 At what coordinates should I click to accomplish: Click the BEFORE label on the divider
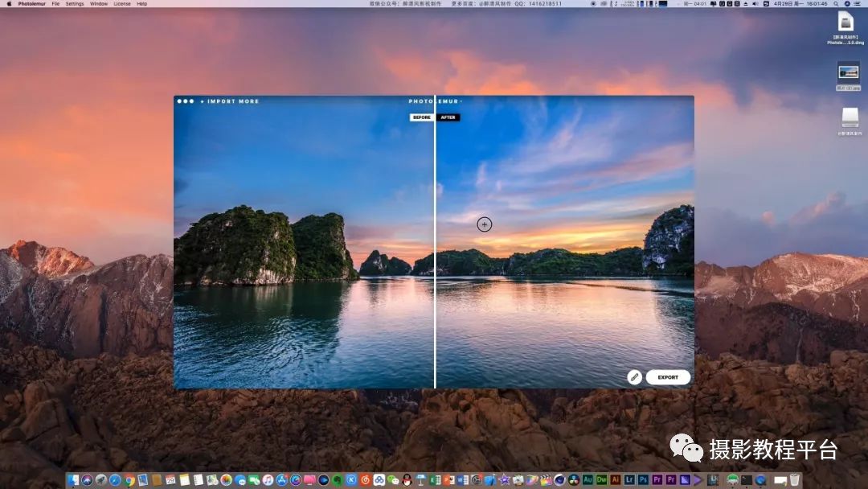(421, 117)
